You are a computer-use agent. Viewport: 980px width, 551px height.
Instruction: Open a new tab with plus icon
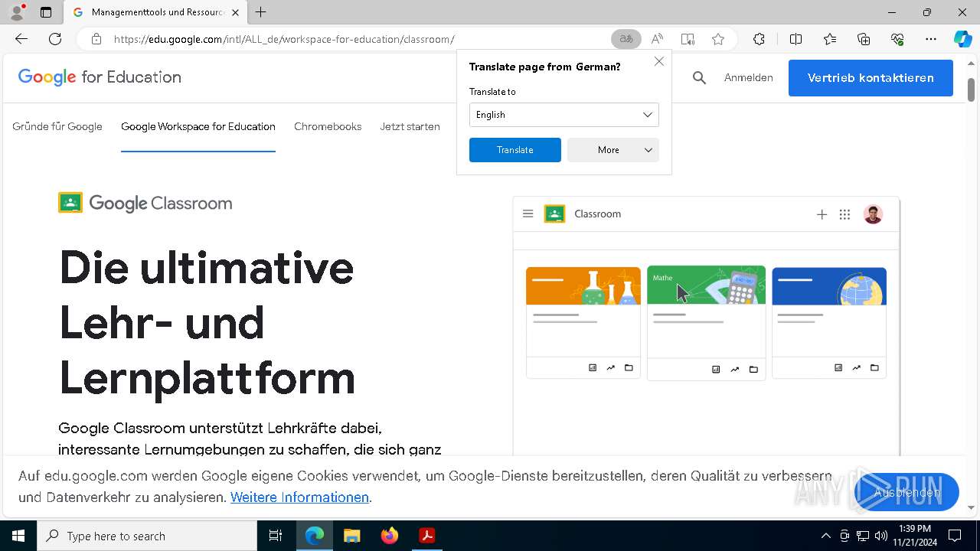pos(261,12)
